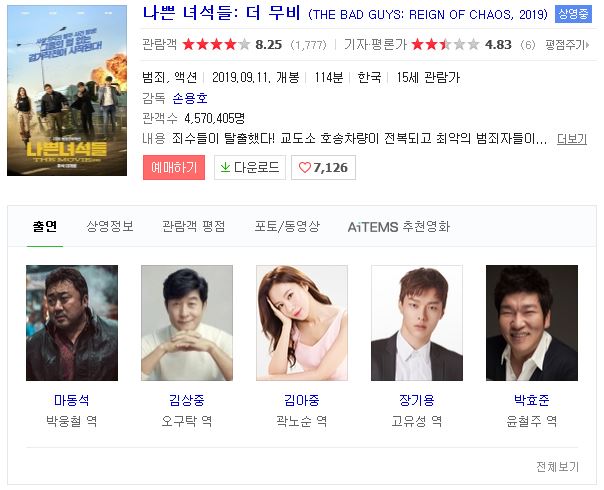Click the green download arrow icon
The image size is (604, 490).
coord(225,167)
